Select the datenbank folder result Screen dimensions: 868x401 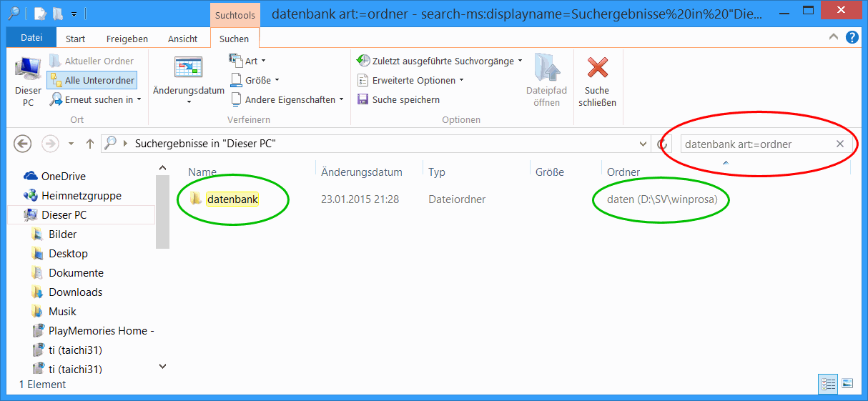coord(232,199)
